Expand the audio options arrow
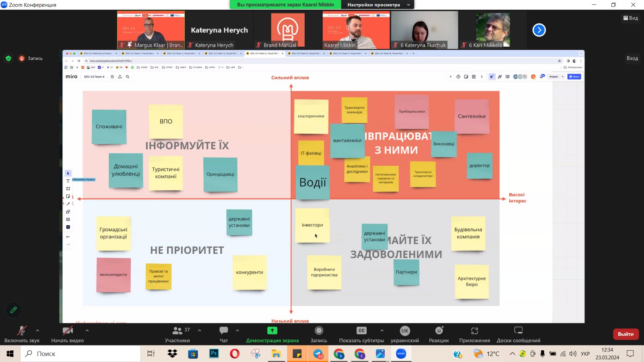The height and width of the screenshot is (362, 644). 37,331
